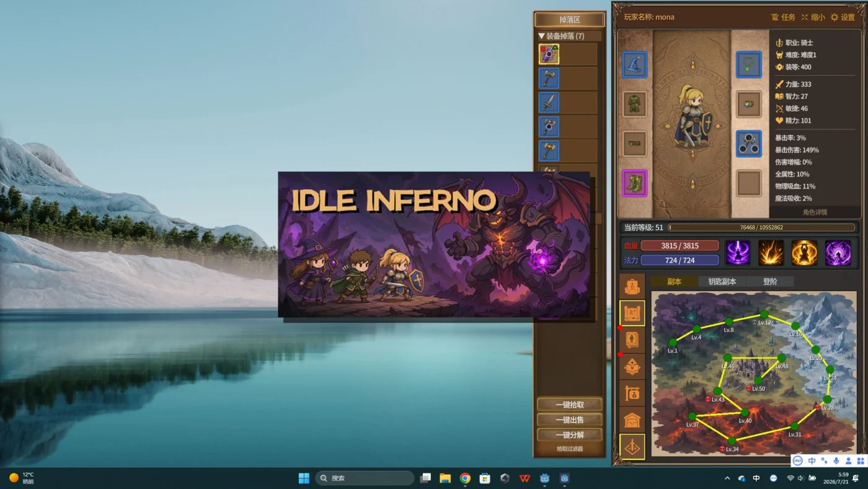Activate the golden warrior skill
The image size is (868, 489).
pyautogui.click(x=805, y=253)
